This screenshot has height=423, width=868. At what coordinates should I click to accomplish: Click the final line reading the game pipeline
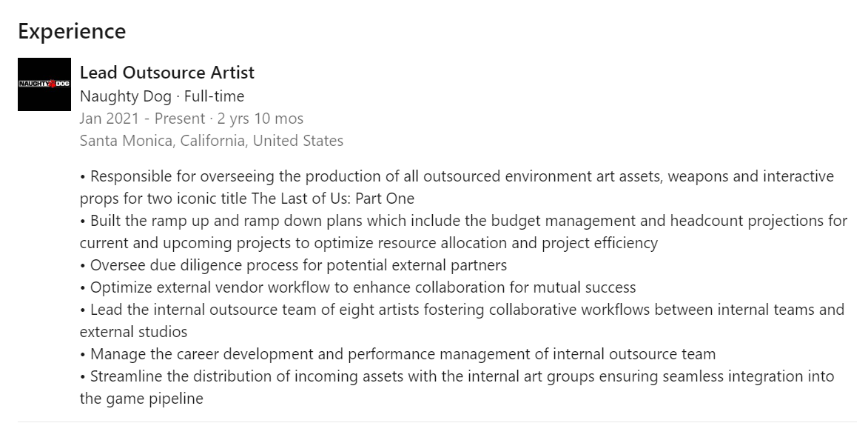141,399
